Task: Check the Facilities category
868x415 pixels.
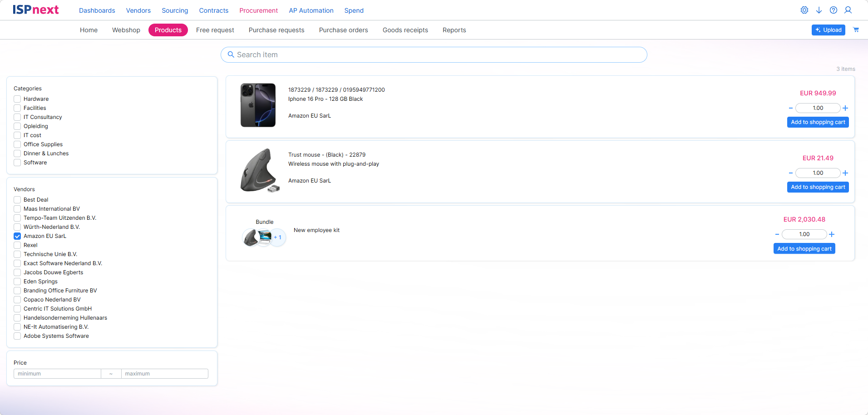Action: (x=17, y=108)
